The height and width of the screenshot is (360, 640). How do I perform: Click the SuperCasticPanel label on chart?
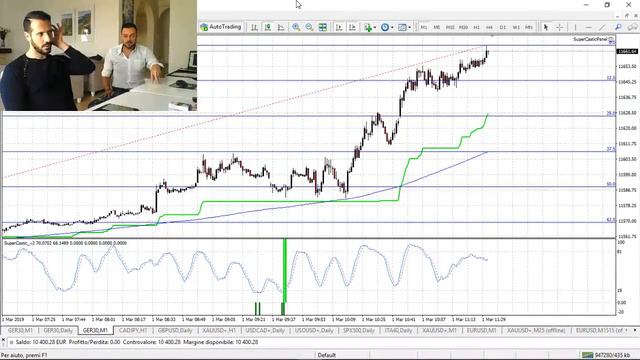[590, 39]
